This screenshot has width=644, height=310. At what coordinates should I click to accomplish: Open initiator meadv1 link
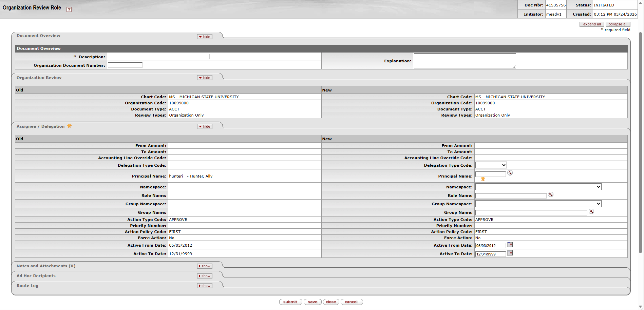(553, 14)
